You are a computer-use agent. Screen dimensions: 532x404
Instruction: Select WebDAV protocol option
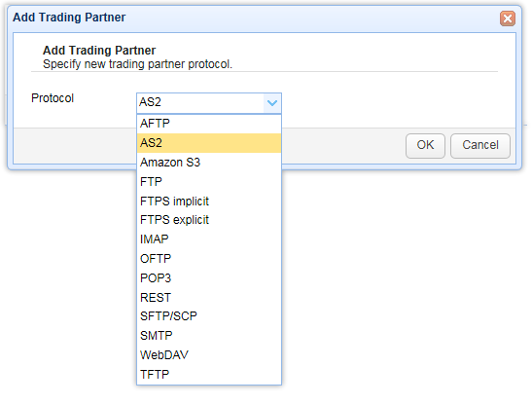tap(209, 355)
